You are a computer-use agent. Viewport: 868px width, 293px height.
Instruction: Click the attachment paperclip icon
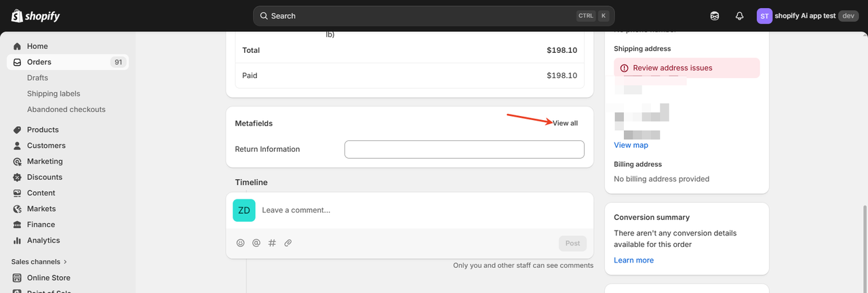point(288,243)
